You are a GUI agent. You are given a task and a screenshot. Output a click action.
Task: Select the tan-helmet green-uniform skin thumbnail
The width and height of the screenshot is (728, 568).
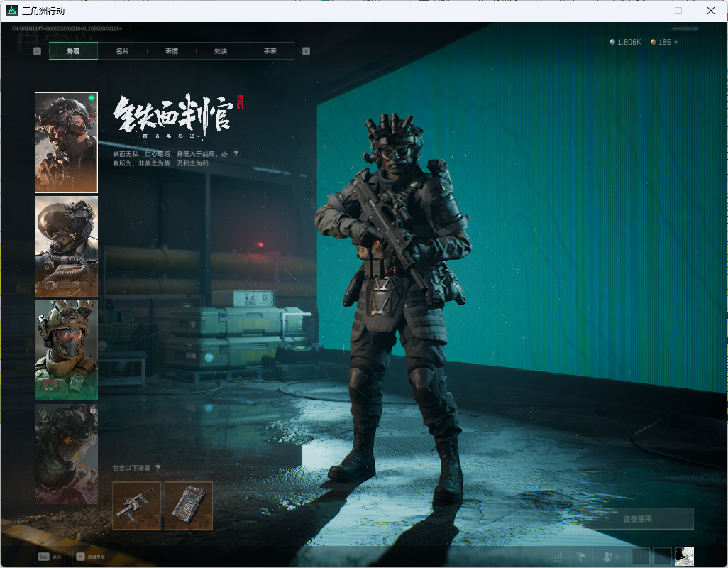(x=67, y=350)
